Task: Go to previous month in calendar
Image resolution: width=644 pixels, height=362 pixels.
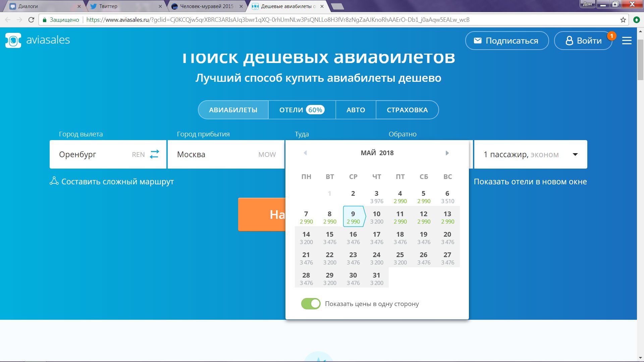Action: point(305,153)
